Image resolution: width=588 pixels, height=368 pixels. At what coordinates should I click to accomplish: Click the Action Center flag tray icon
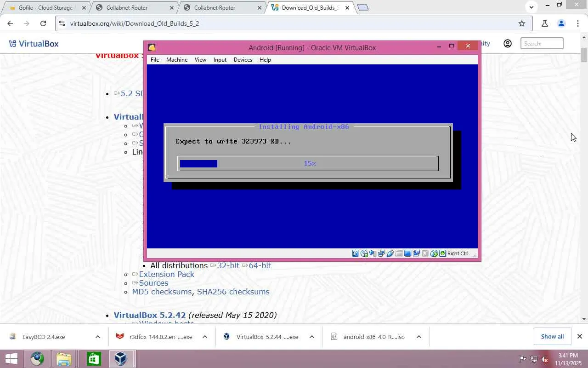pyautogui.click(x=523, y=359)
